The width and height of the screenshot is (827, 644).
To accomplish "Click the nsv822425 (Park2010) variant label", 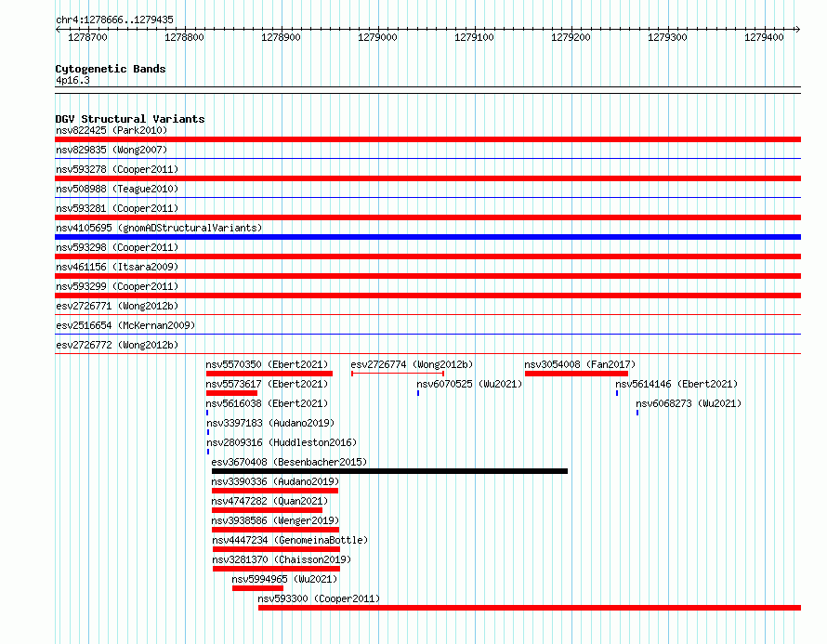I will [x=112, y=130].
